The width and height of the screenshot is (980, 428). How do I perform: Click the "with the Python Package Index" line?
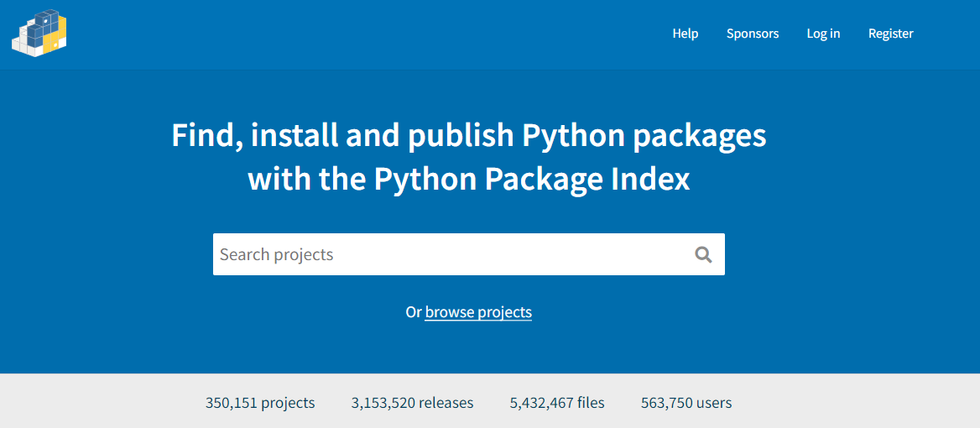[x=469, y=180]
